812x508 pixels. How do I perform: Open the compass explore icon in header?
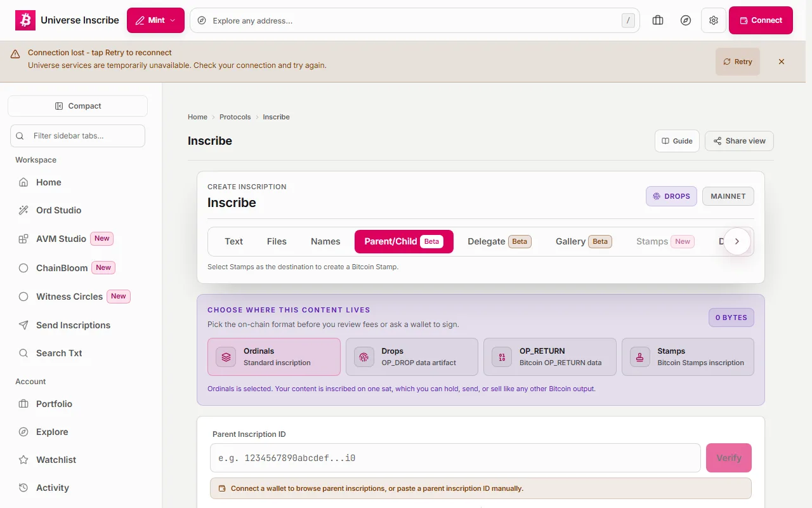point(686,20)
